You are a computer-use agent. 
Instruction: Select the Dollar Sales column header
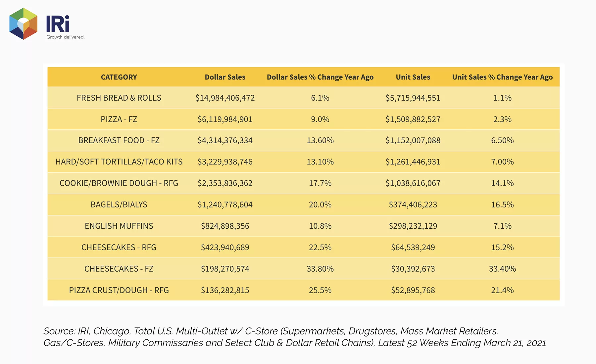225,77
